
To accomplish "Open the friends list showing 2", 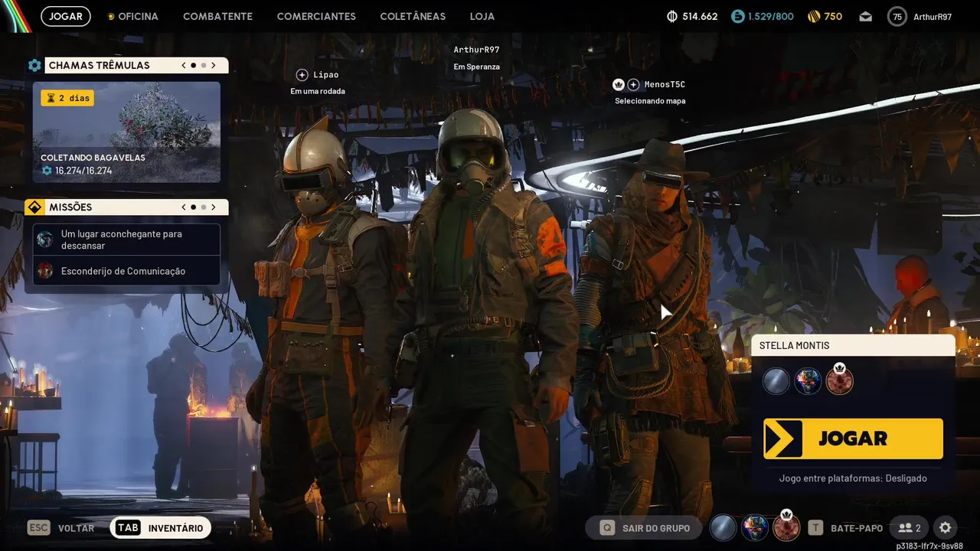I will [x=909, y=528].
